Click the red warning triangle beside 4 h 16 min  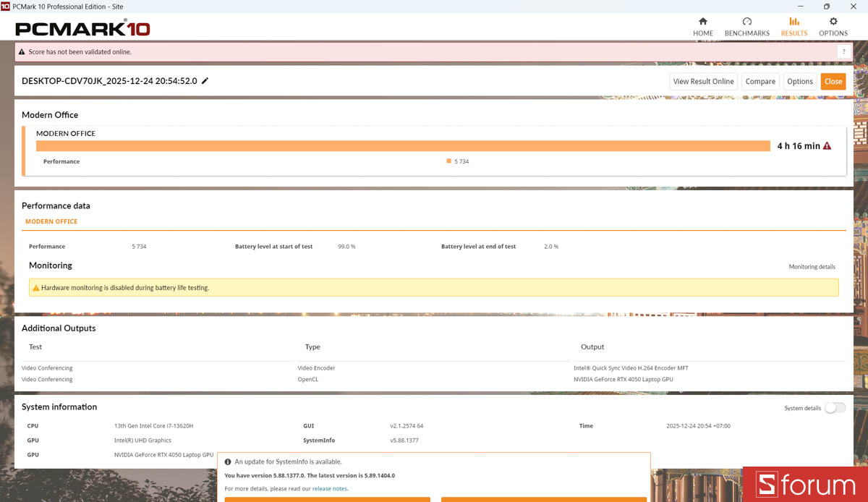[x=827, y=146]
